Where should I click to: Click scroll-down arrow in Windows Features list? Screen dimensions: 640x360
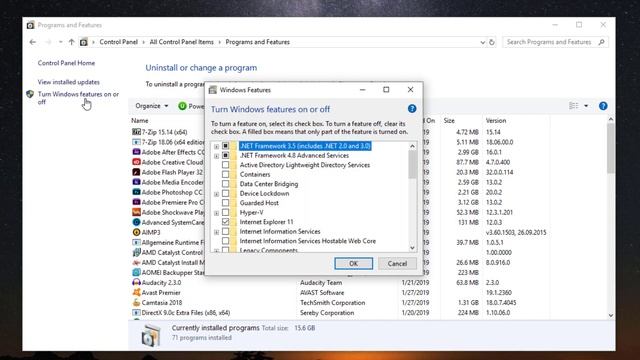(x=412, y=248)
